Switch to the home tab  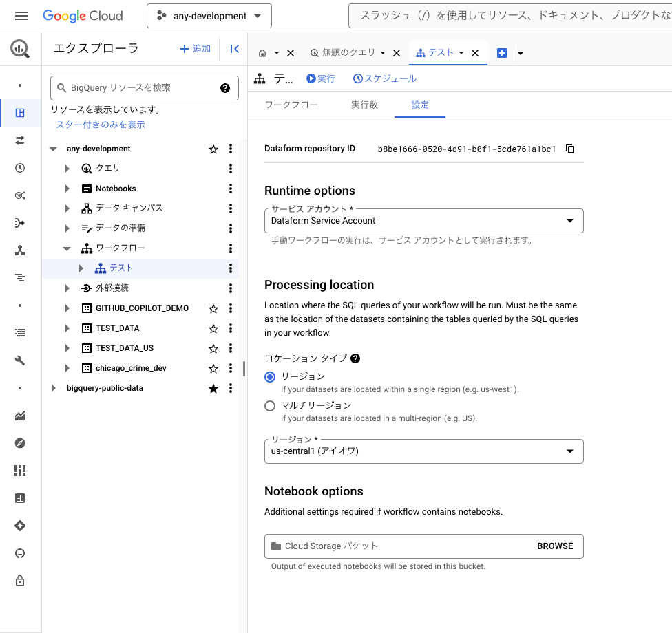click(x=262, y=53)
